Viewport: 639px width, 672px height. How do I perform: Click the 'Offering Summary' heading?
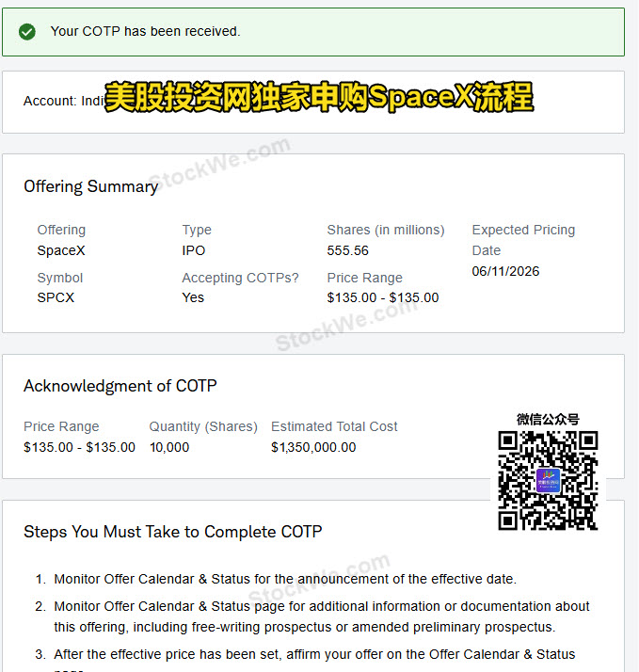(x=91, y=186)
